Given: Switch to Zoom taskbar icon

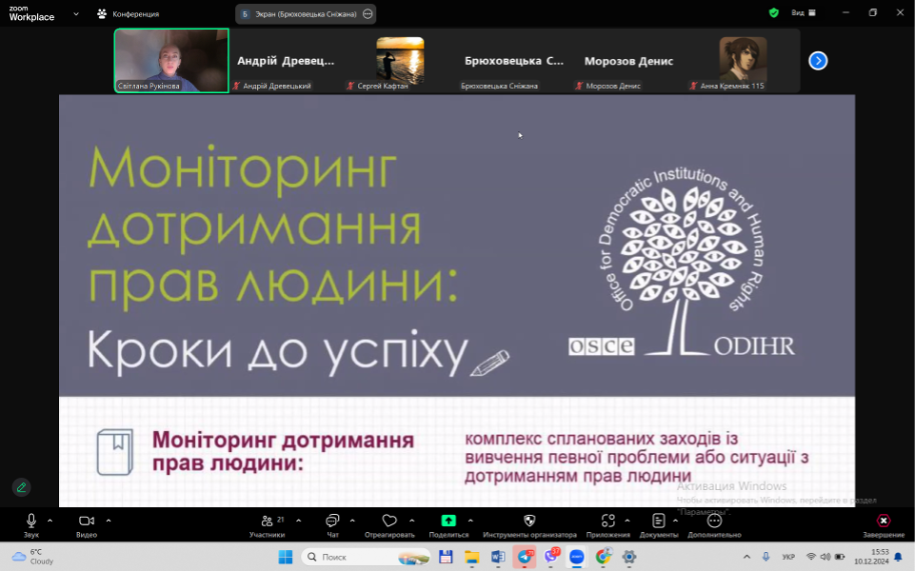Looking at the screenshot, I should [577, 557].
